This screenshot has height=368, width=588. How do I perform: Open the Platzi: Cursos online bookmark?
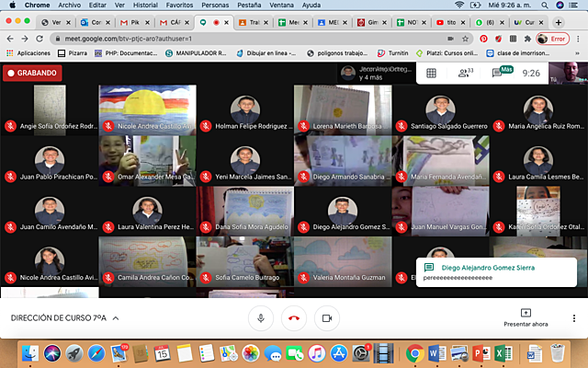coord(447,53)
